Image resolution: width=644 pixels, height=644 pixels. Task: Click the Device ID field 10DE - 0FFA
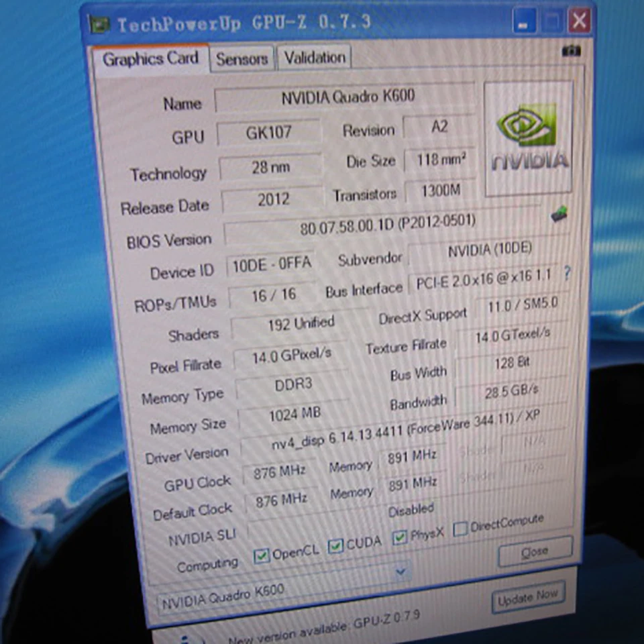[271, 264]
